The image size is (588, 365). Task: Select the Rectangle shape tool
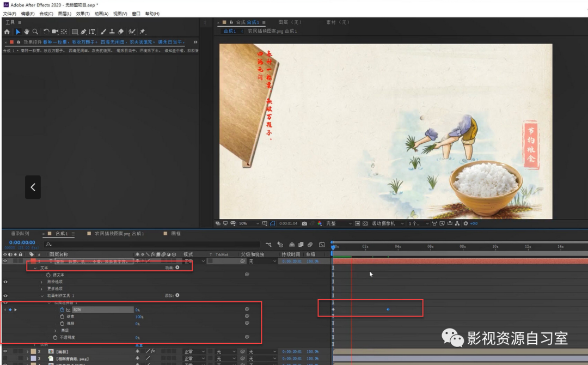coord(75,32)
